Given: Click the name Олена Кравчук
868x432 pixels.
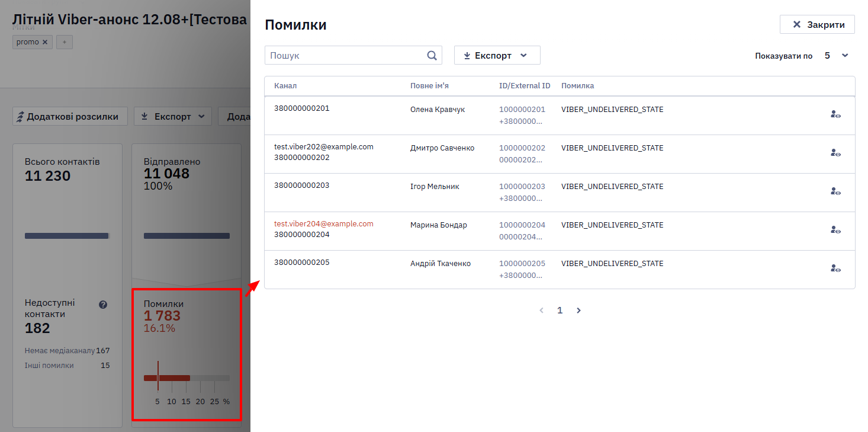Looking at the screenshot, I should (x=438, y=110).
